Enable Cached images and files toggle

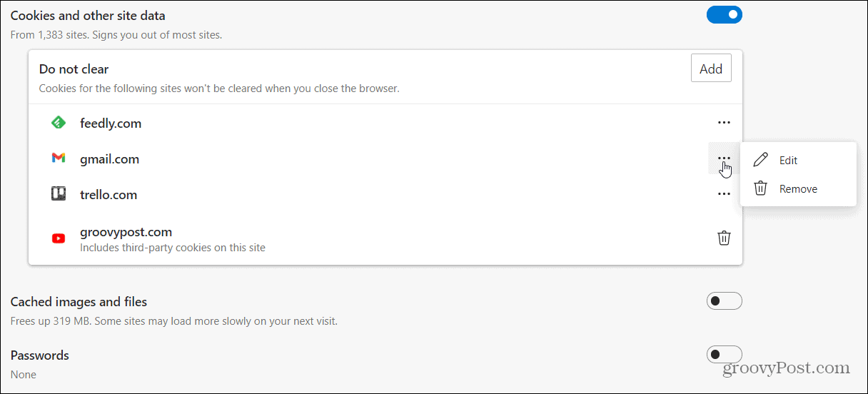pos(725,301)
